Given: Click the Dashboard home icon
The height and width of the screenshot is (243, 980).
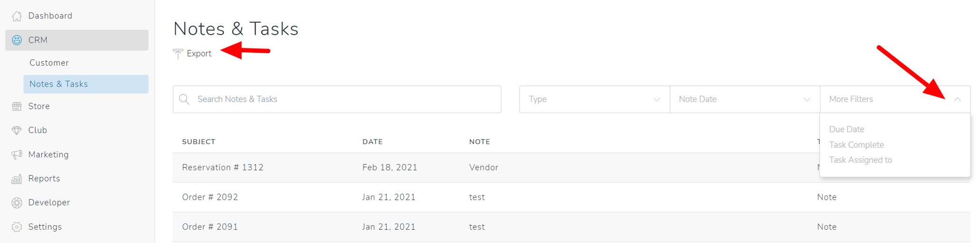Looking at the screenshot, I should (17, 16).
